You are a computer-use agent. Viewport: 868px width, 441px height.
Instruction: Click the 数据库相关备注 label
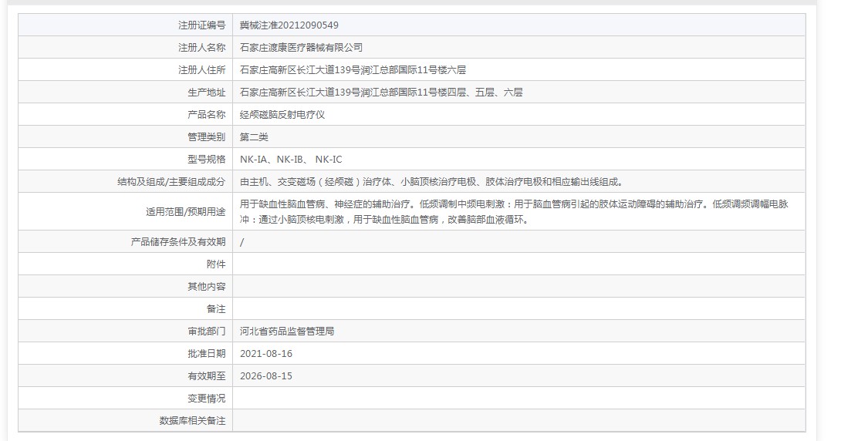point(192,420)
